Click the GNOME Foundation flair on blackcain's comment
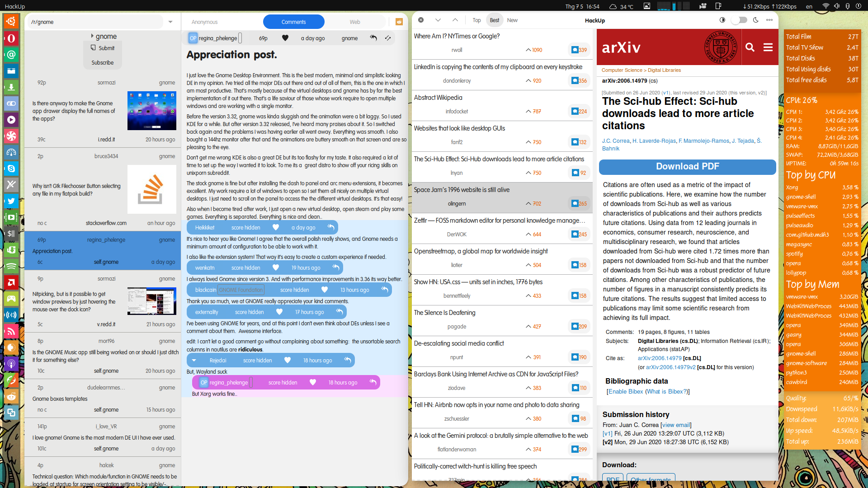This screenshot has width=868, height=488. (241, 290)
